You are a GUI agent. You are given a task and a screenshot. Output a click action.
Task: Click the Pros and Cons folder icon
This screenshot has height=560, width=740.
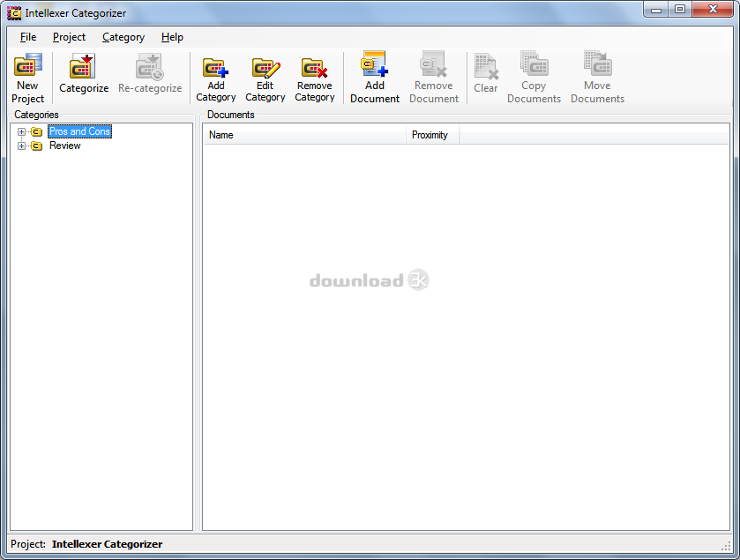pos(37,131)
